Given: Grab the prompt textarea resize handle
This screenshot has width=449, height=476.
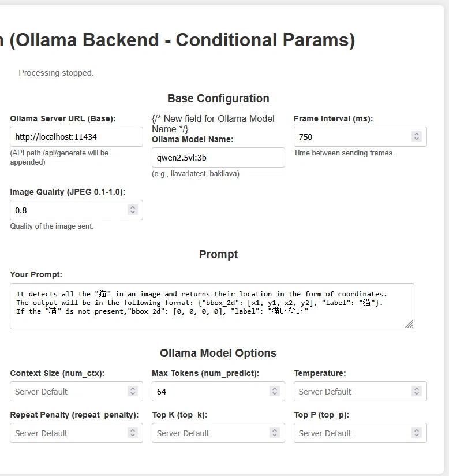Looking at the screenshot, I should (409, 324).
